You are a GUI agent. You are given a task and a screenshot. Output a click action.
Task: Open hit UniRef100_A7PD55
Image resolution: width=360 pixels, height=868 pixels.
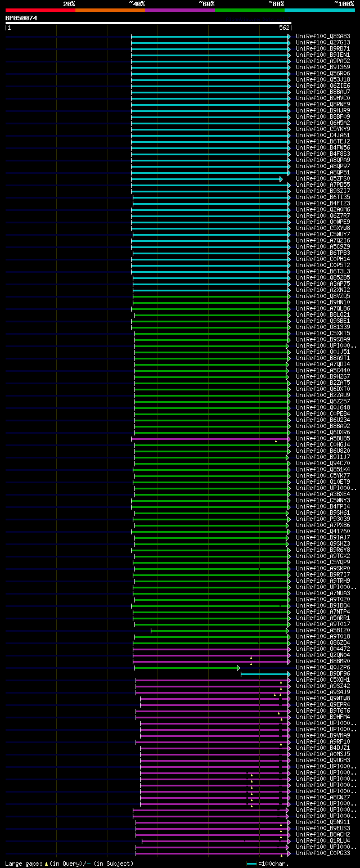[x=323, y=185]
